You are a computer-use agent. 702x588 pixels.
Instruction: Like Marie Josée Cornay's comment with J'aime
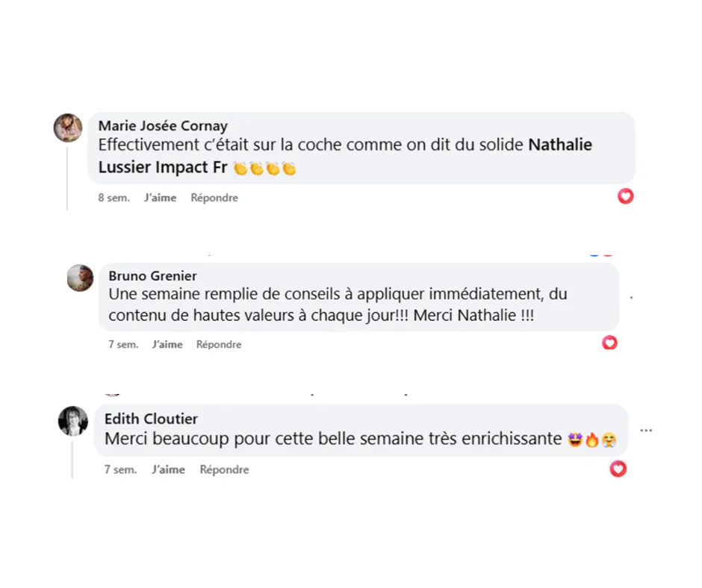tap(160, 198)
